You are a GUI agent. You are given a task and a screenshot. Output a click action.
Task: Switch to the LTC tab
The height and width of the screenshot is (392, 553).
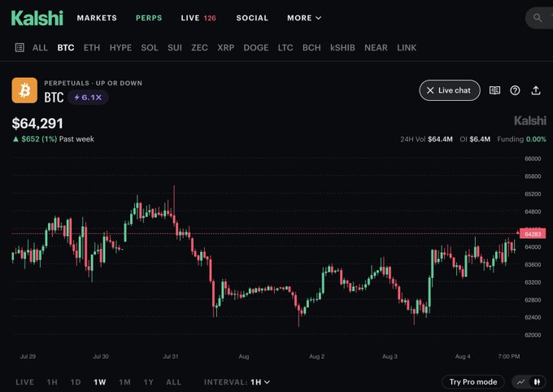(285, 48)
